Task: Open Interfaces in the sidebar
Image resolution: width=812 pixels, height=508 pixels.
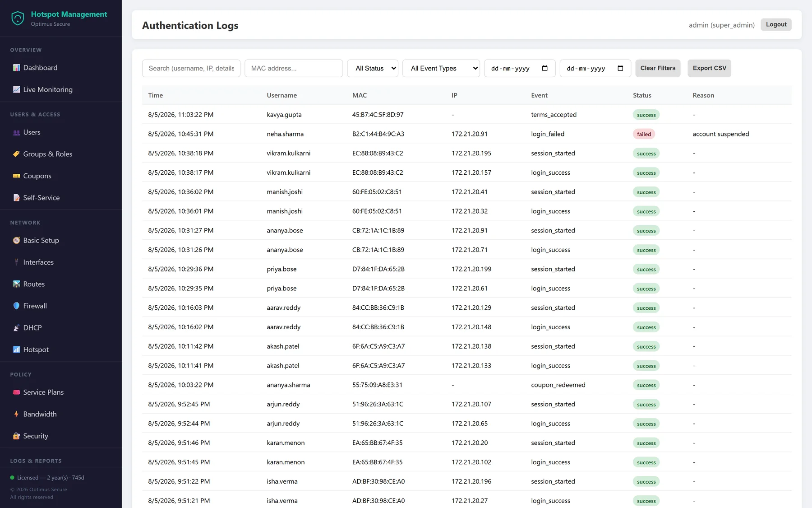Action: pos(38,262)
